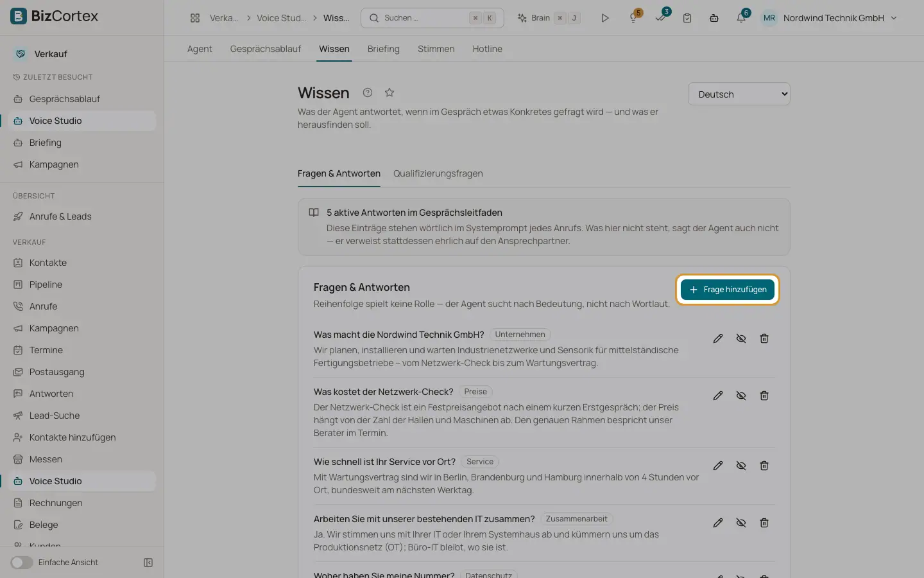This screenshot has height=578, width=924.
Task: Select the Qualifizierungsfragen sub-tab
Action: point(438,173)
